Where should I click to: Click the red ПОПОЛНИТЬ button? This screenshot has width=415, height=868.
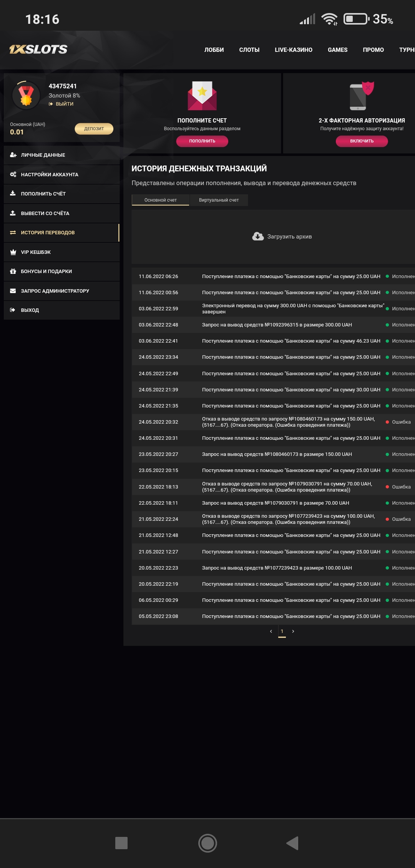[x=202, y=141]
